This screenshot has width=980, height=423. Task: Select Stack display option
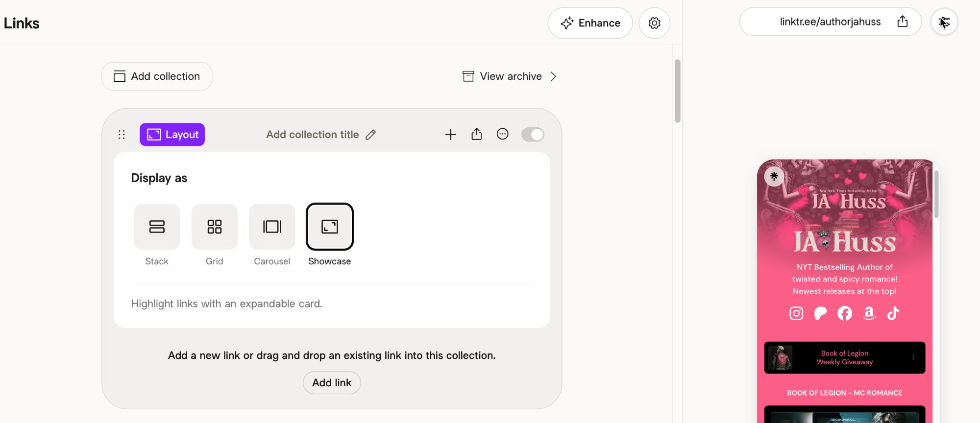coord(157,227)
